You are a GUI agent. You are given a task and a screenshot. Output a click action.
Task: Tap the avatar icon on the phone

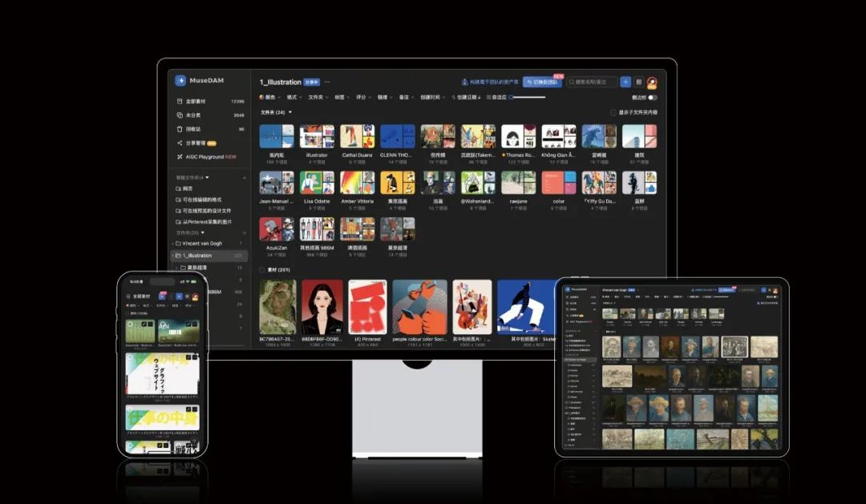click(x=195, y=296)
